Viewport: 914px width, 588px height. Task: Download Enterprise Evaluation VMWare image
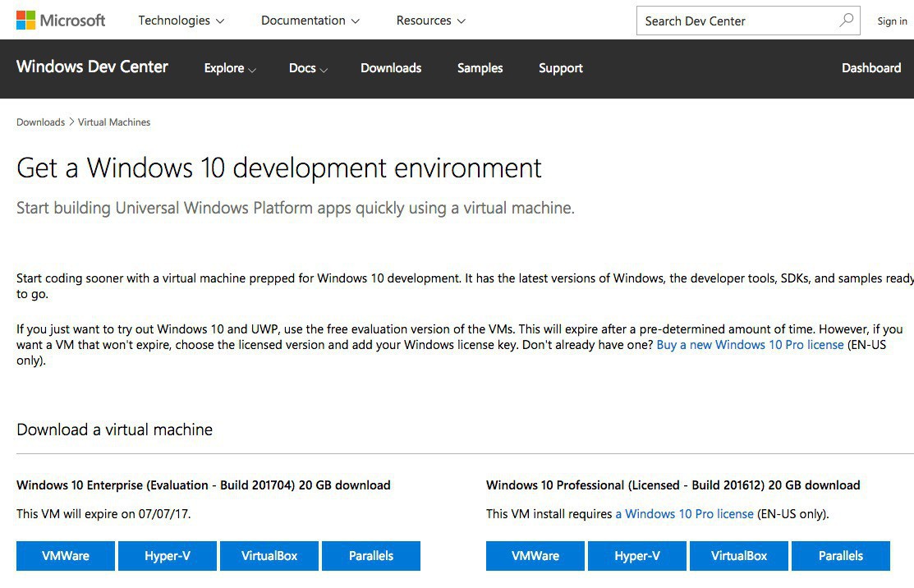tap(66, 556)
